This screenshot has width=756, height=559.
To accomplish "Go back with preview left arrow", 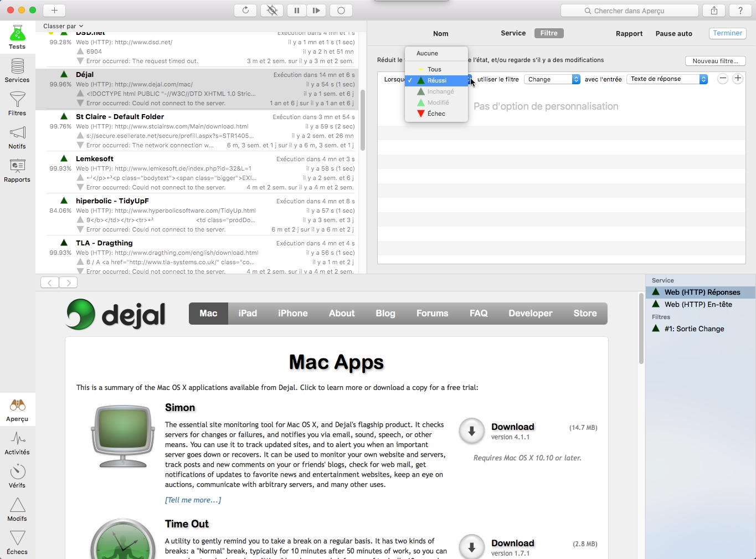I will [x=50, y=283].
